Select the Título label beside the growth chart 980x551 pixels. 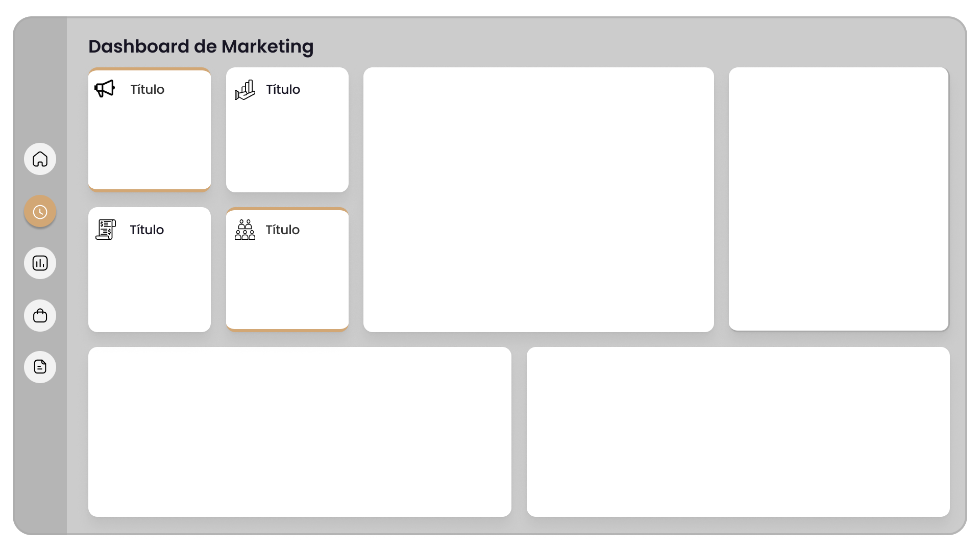click(x=283, y=89)
